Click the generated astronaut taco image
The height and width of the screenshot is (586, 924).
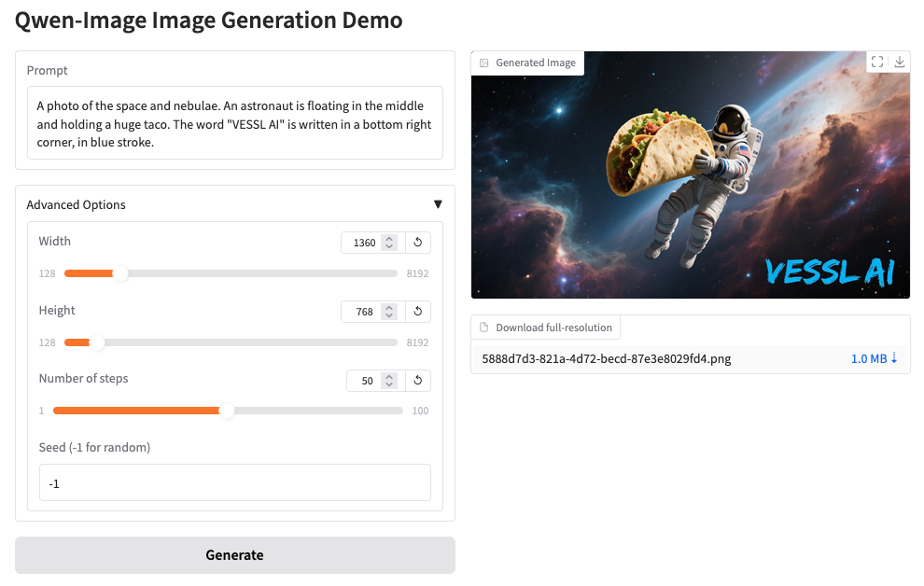tap(690, 174)
